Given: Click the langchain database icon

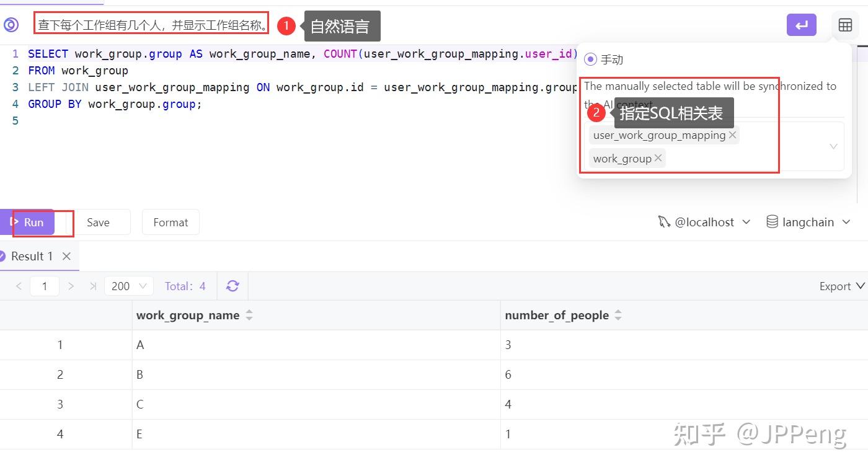Looking at the screenshot, I should (771, 221).
